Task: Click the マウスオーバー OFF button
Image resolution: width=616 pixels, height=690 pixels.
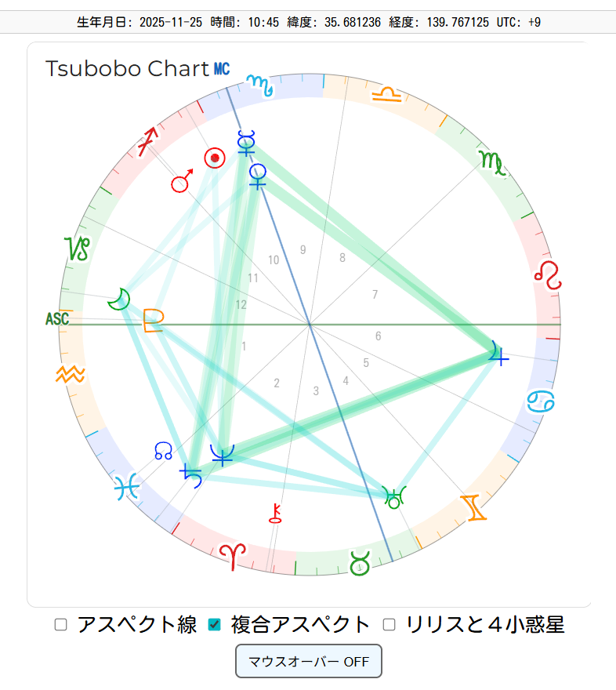Action: (x=308, y=661)
